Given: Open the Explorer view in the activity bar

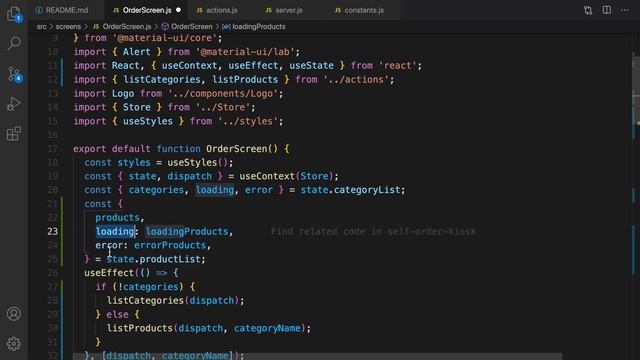Looking at the screenshot, I should click(14, 14).
